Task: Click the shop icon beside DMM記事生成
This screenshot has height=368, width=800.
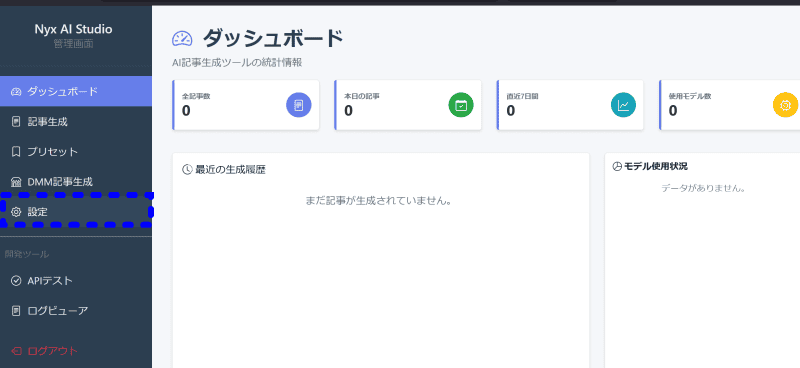Action: click(16, 182)
